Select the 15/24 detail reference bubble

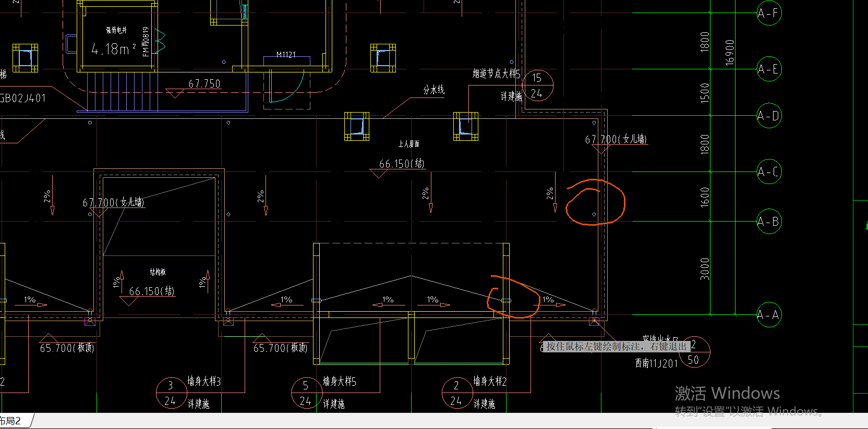click(537, 85)
